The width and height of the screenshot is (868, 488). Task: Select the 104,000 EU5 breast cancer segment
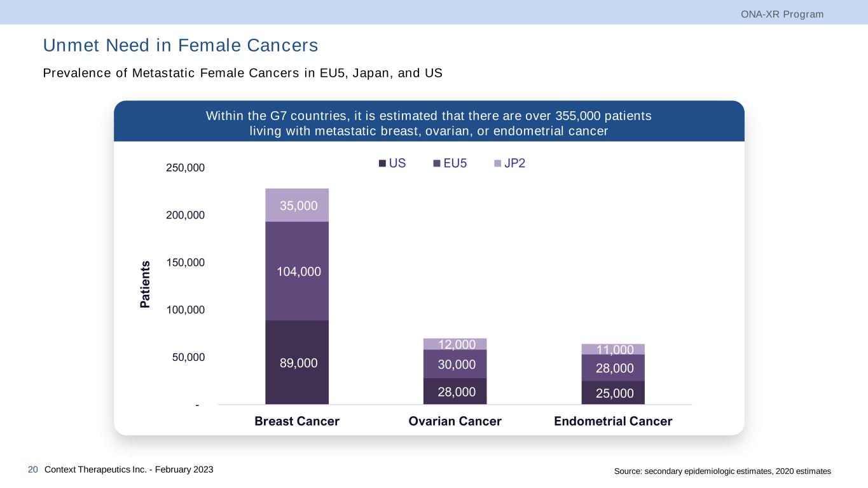point(297,271)
